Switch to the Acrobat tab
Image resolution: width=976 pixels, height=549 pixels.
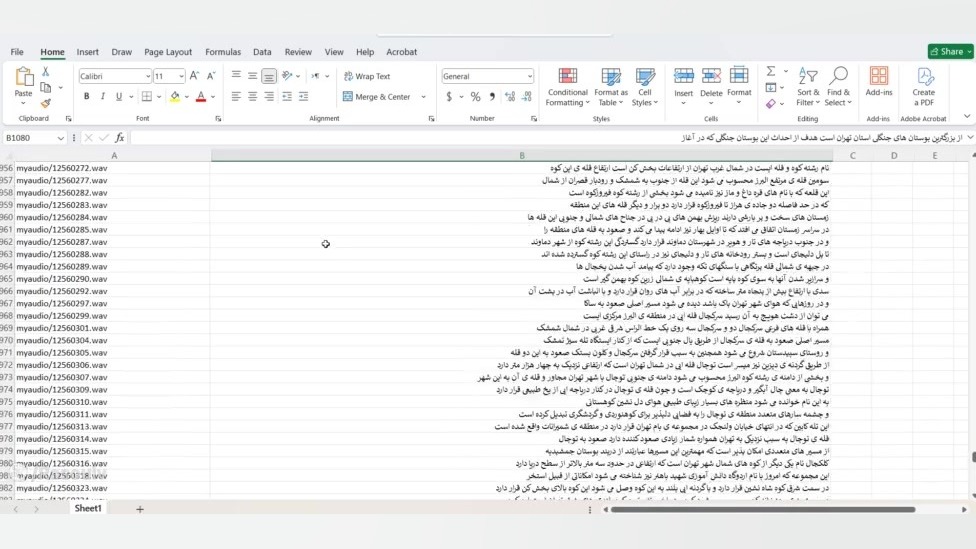pos(401,52)
